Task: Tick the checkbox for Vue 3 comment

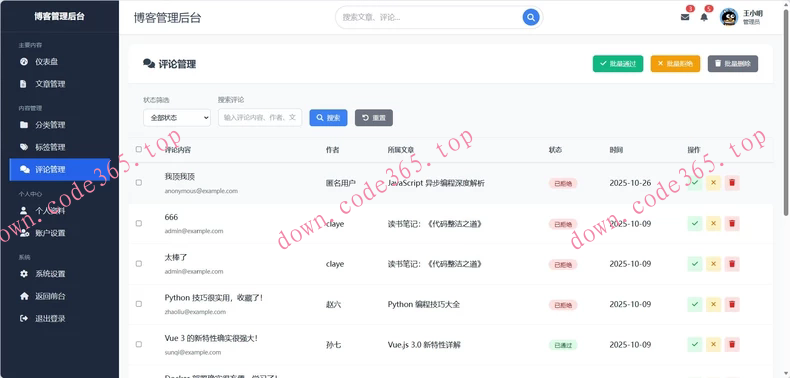Action: 139,344
